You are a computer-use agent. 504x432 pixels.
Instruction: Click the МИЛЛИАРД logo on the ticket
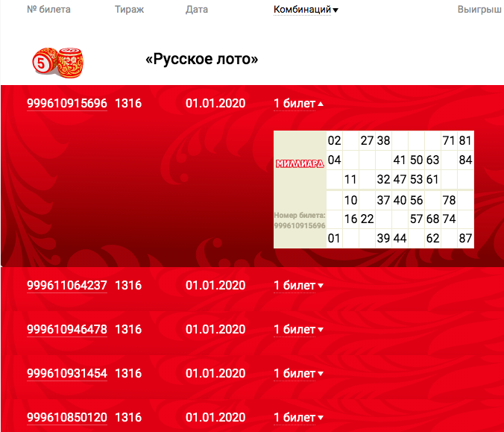click(300, 163)
